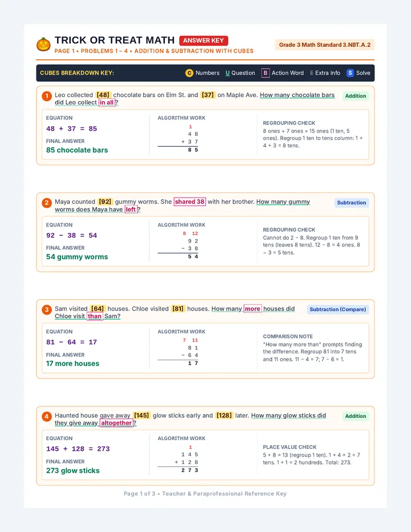Click the B Action Word key icon
The width and height of the screenshot is (411, 532).
tap(265, 73)
